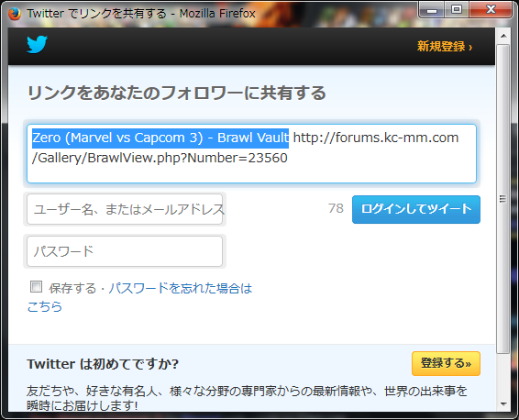Click the yellow 登録する» button
Image resolution: width=519 pixels, height=420 pixels.
click(x=446, y=363)
